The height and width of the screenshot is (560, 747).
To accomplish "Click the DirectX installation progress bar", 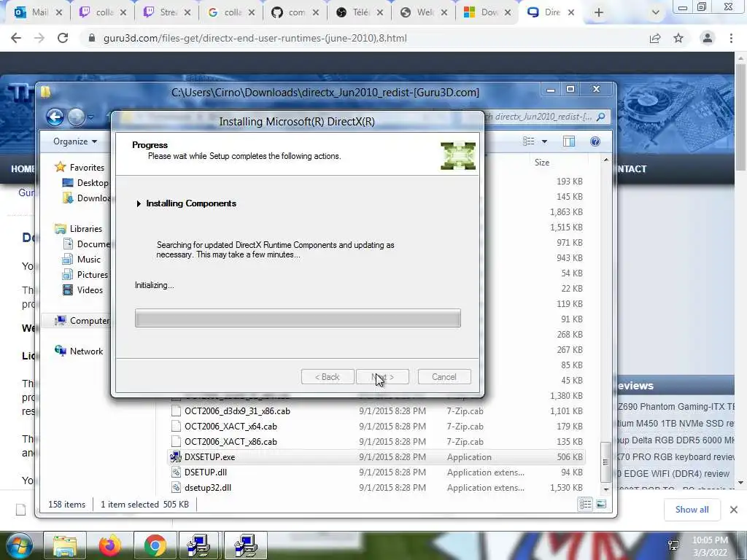I will (x=298, y=318).
